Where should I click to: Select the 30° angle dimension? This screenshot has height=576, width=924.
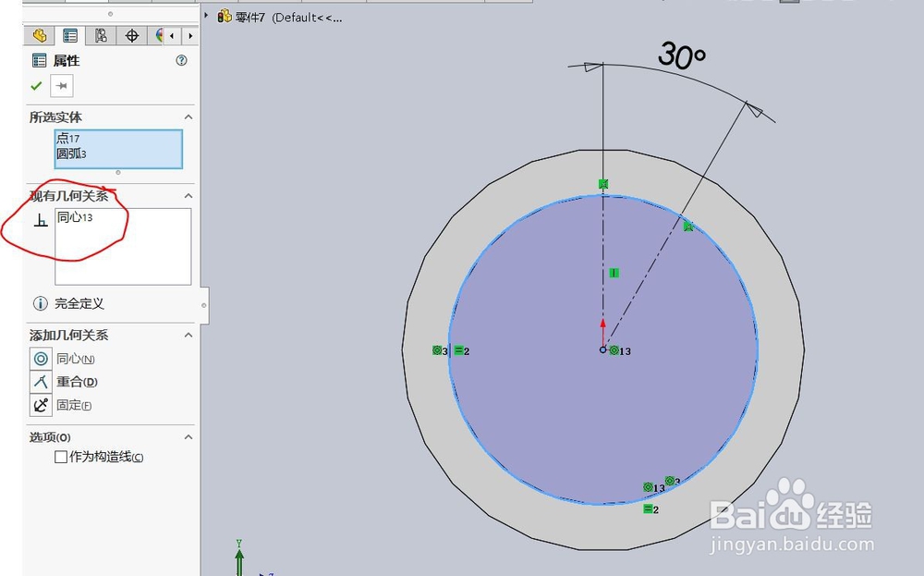(x=681, y=55)
